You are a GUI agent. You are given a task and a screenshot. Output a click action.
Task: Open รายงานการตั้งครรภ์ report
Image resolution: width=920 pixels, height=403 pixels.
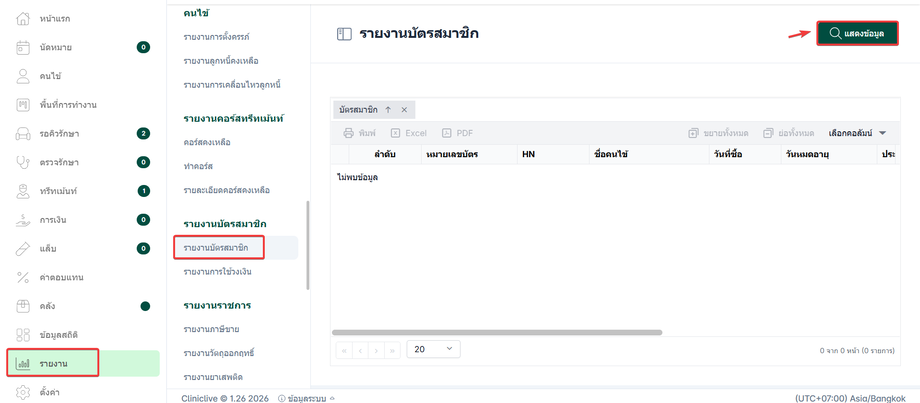(x=217, y=37)
